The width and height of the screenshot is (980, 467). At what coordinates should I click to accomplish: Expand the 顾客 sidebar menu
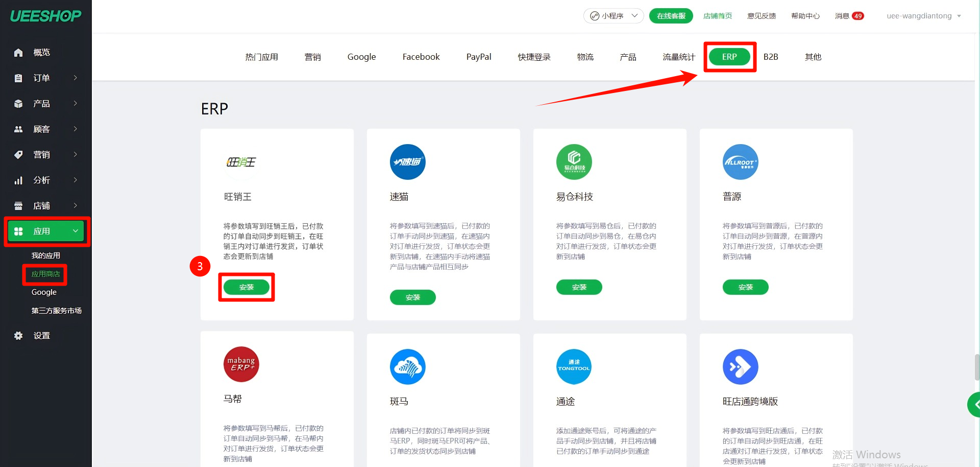76,129
